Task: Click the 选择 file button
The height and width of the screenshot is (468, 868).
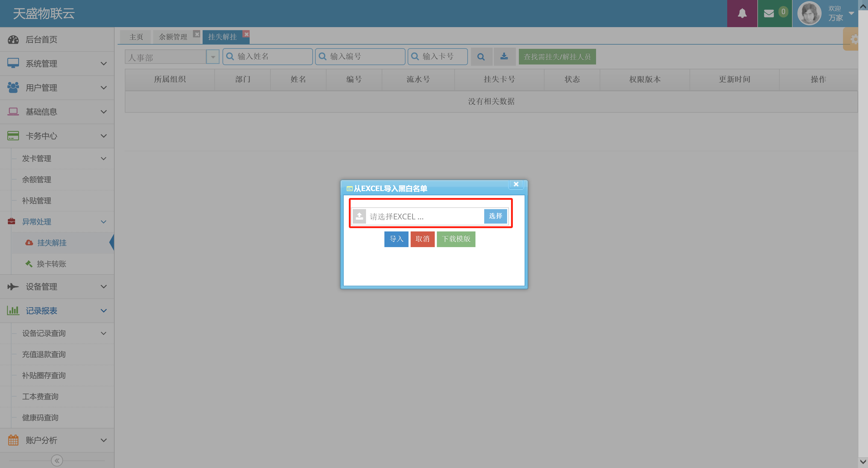Action: [495, 216]
